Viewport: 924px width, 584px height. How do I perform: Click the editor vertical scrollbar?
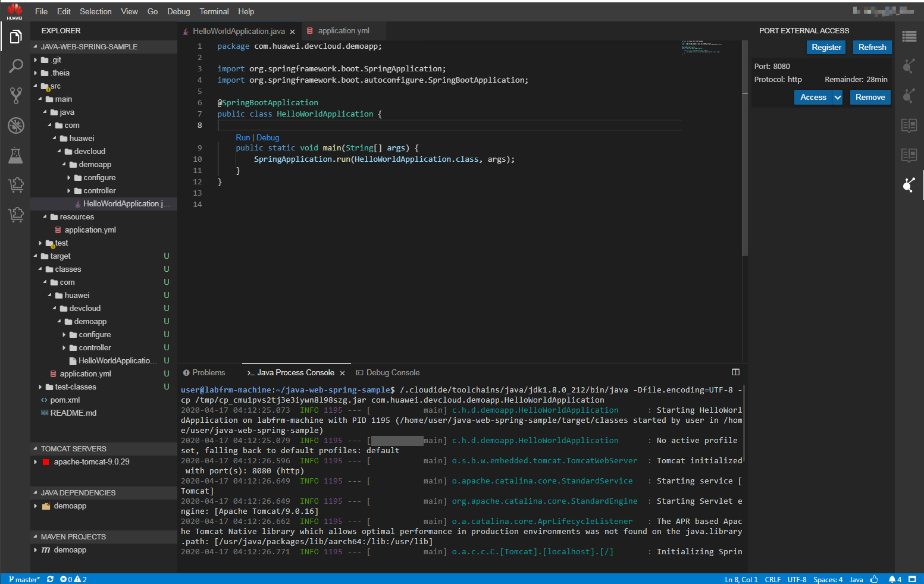[745, 149]
